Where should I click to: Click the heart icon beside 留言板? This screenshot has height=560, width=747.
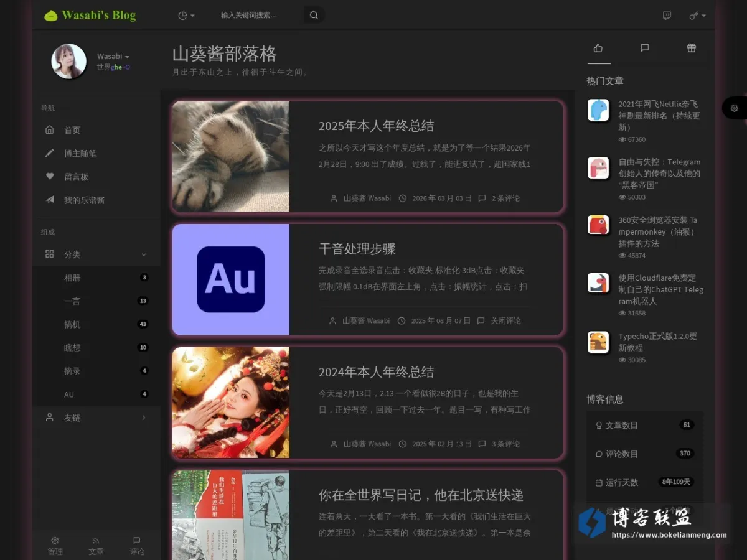point(50,177)
